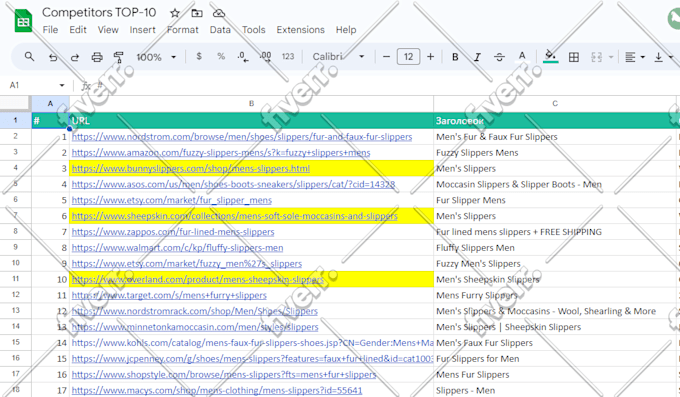The width and height of the screenshot is (680, 397).
Task: Format as currency
Action: [199, 56]
